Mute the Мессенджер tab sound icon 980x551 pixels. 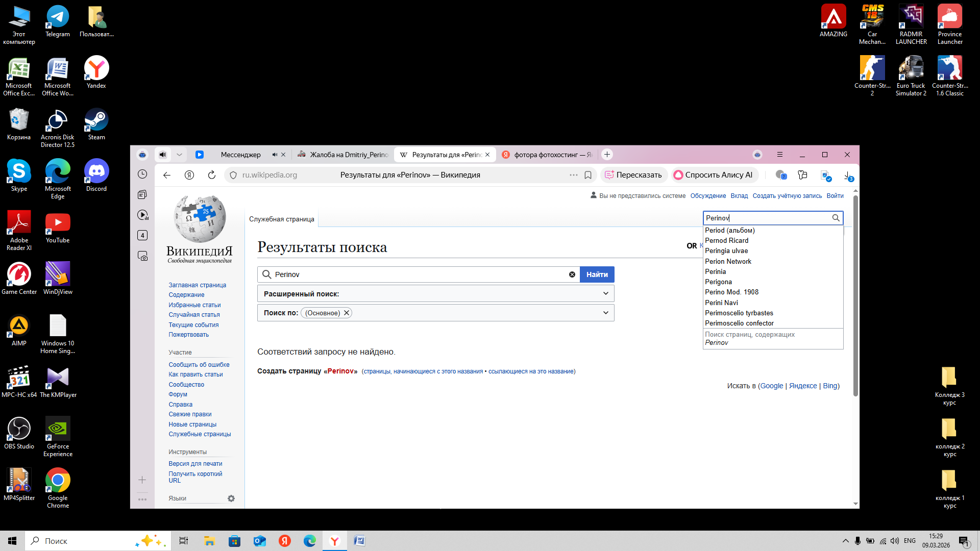point(275,155)
